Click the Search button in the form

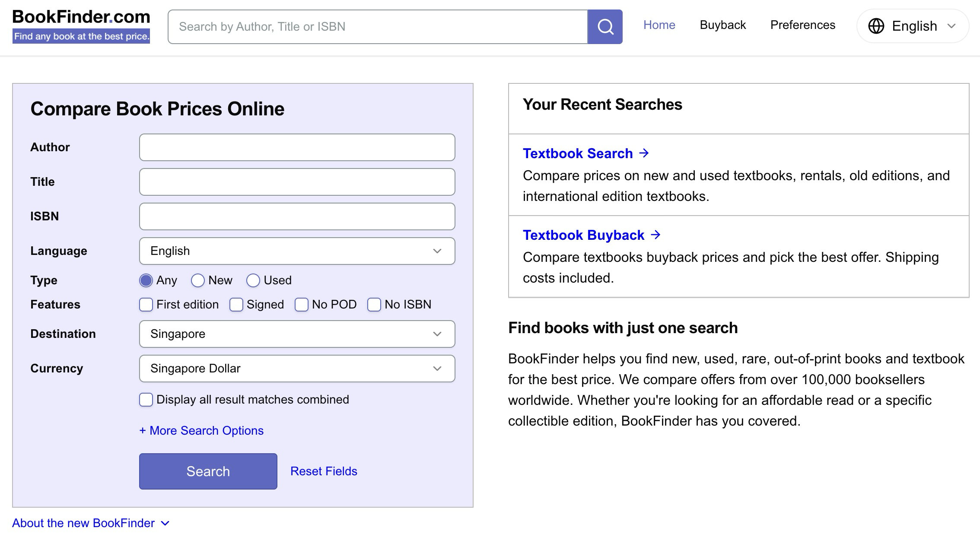click(x=208, y=471)
